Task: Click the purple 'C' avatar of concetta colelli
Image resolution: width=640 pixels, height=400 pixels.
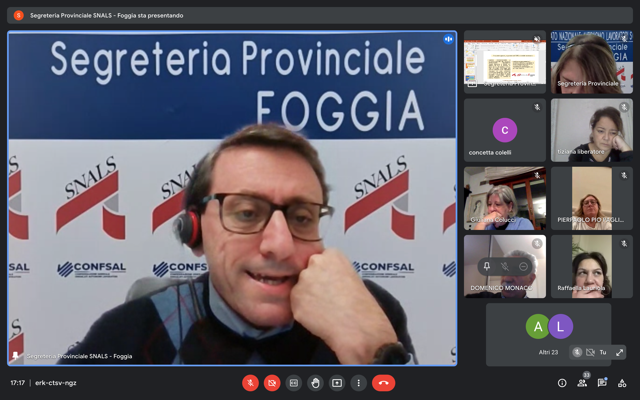Action: click(505, 130)
